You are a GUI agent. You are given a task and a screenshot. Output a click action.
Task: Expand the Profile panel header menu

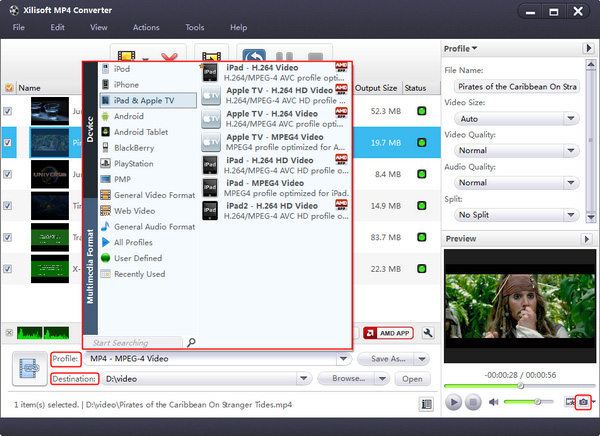click(461, 49)
